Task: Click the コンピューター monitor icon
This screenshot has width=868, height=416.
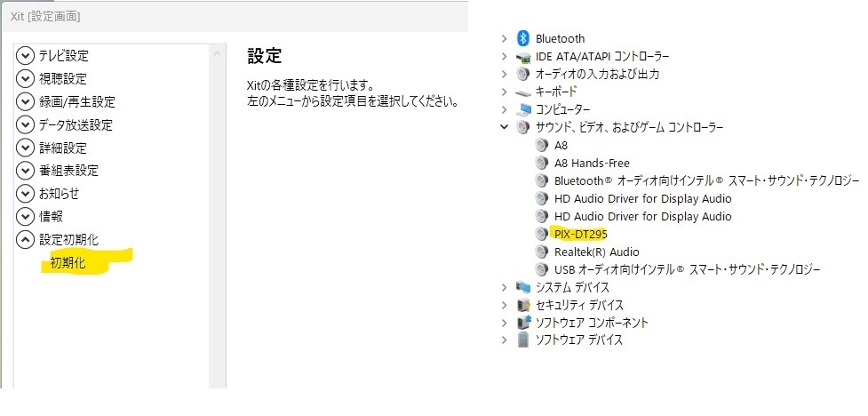Action: point(522,109)
